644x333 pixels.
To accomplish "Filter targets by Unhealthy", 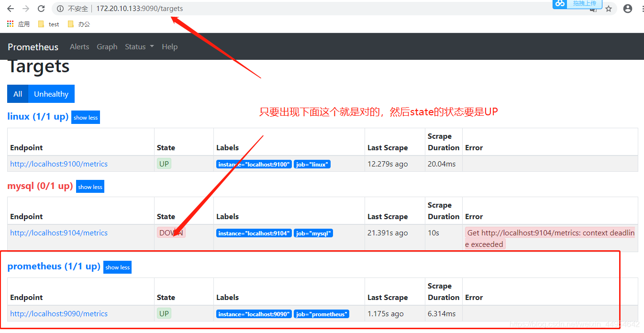I will (x=51, y=94).
